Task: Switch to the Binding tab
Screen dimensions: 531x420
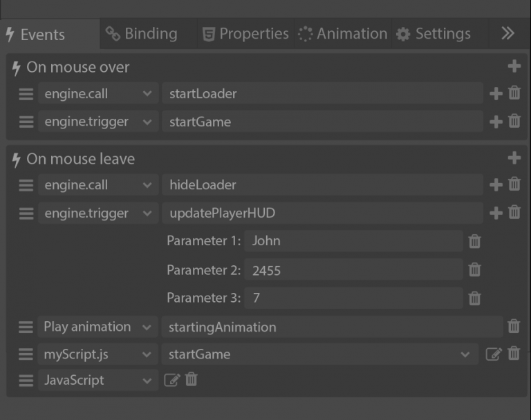Action: coord(142,33)
